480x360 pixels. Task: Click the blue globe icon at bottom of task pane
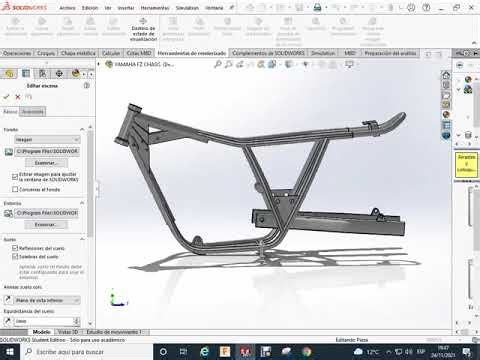click(446, 135)
